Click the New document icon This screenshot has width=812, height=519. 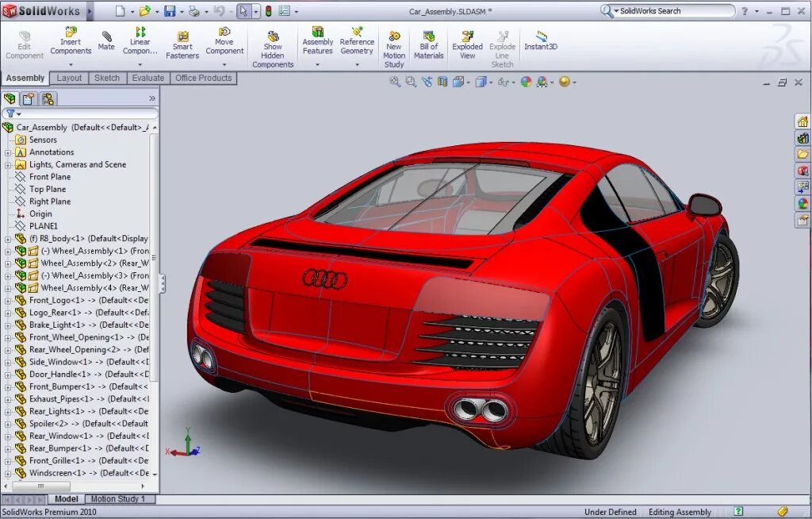coord(121,11)
